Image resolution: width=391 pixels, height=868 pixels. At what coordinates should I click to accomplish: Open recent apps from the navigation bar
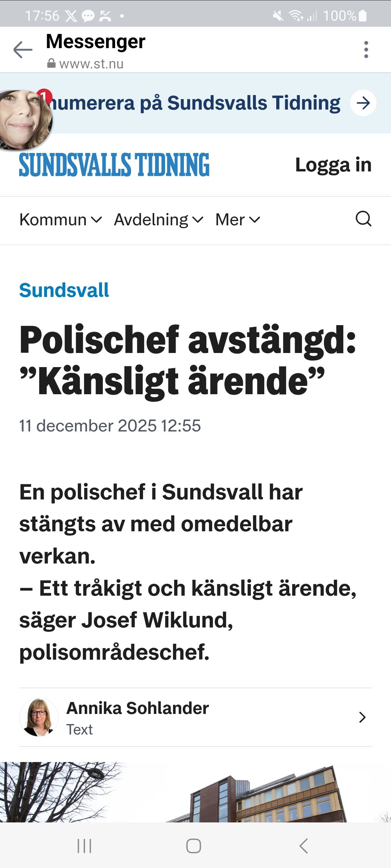click(84, 846)
